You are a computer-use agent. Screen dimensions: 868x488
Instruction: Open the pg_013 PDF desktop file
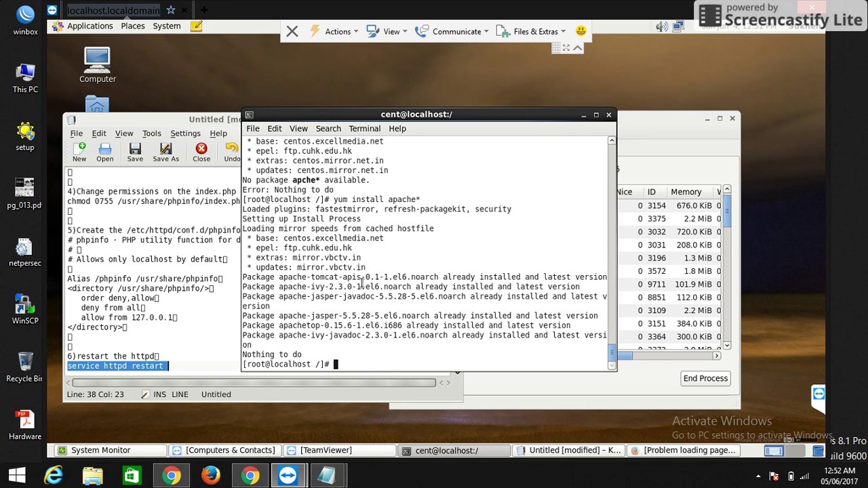pos(24,194)
